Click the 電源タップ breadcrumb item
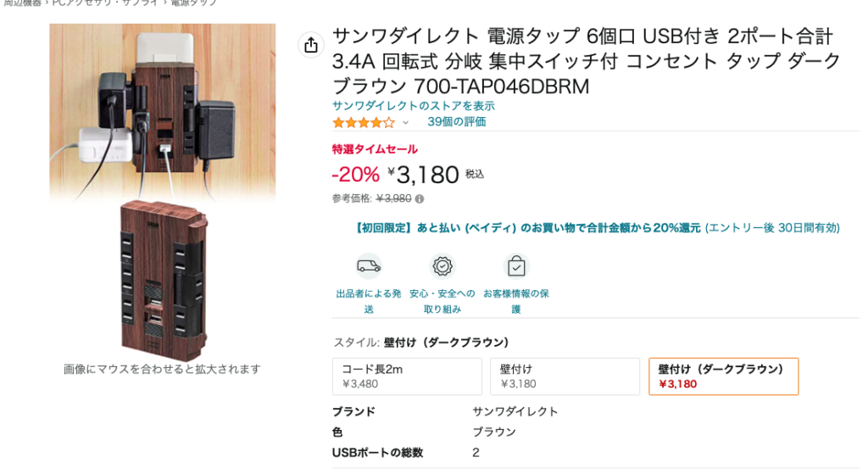Viewport: 868px width, 474px height. pyautogui.click(x=194, y=3)
